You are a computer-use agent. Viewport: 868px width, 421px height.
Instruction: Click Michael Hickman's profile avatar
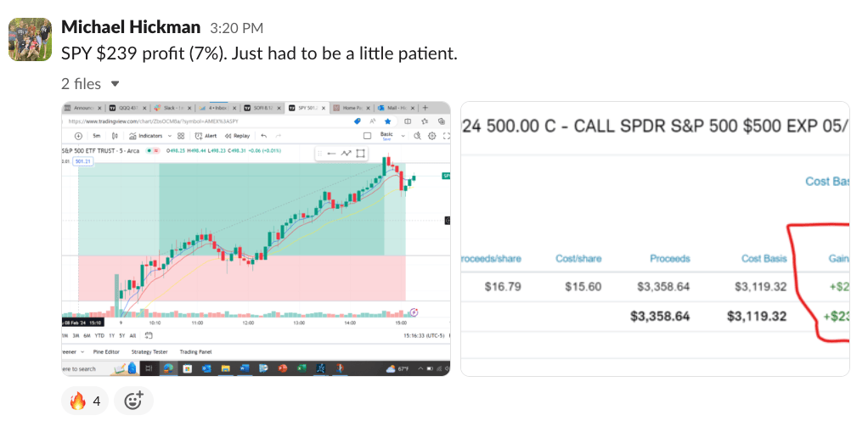pos(25,40)
